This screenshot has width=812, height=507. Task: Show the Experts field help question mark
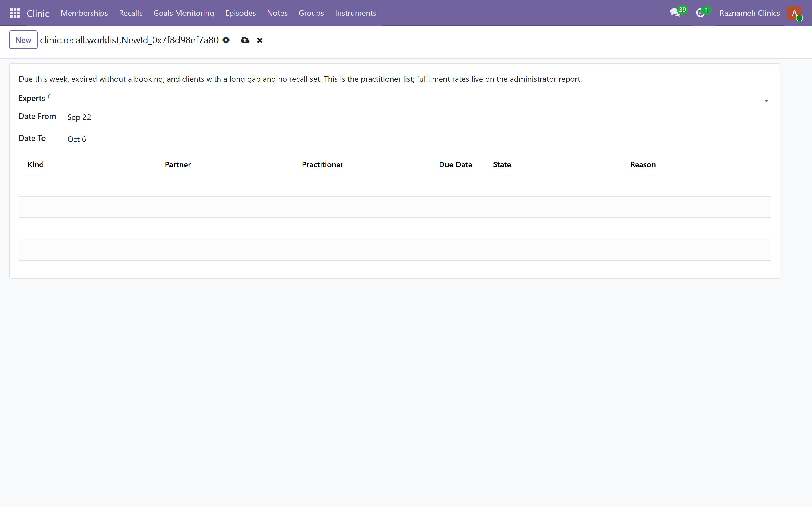click(x=49, y=96)
